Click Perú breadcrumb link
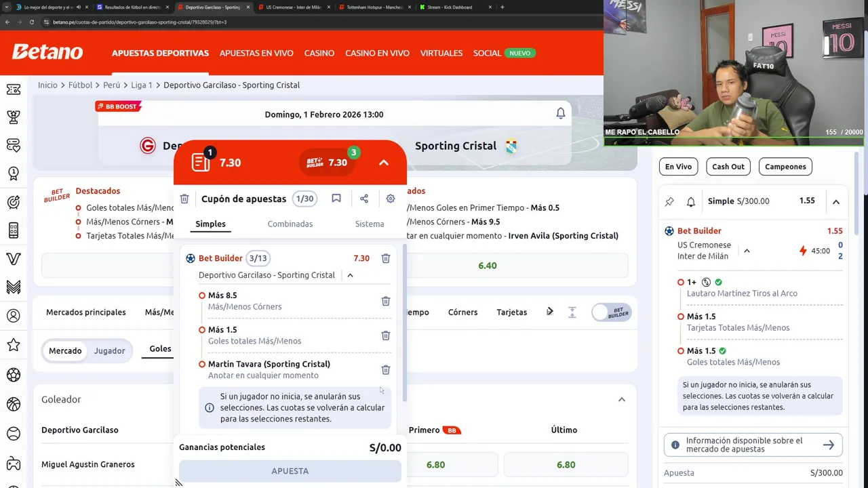This screenshot has width=868, height=488. 112,85
